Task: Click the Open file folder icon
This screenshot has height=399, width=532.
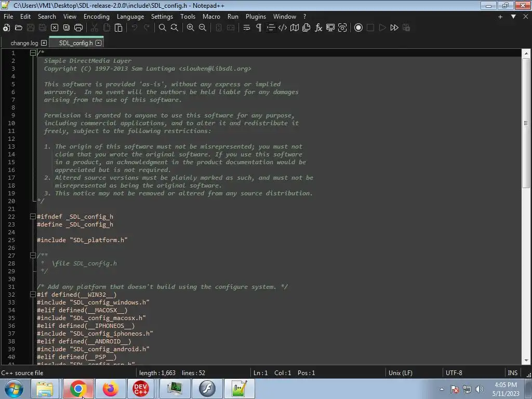Action: (x=19, y=28)
